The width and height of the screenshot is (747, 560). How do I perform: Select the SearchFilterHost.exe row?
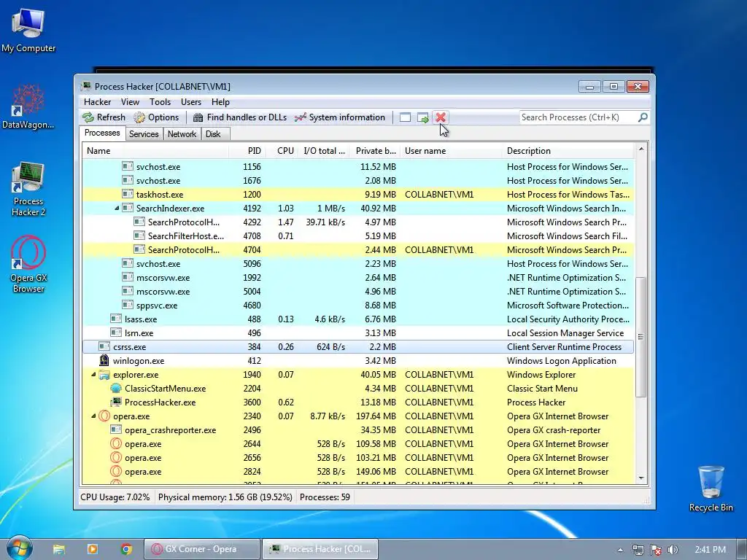tap(358, 236)
